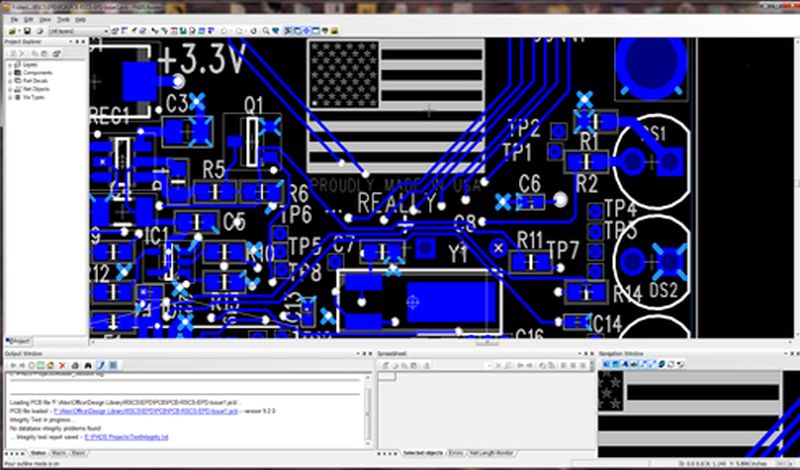The width and height of the screenshot is (800, 470).
Task: Toggle fourth highlighted window button in main toolbar
Action: point(316,31)
